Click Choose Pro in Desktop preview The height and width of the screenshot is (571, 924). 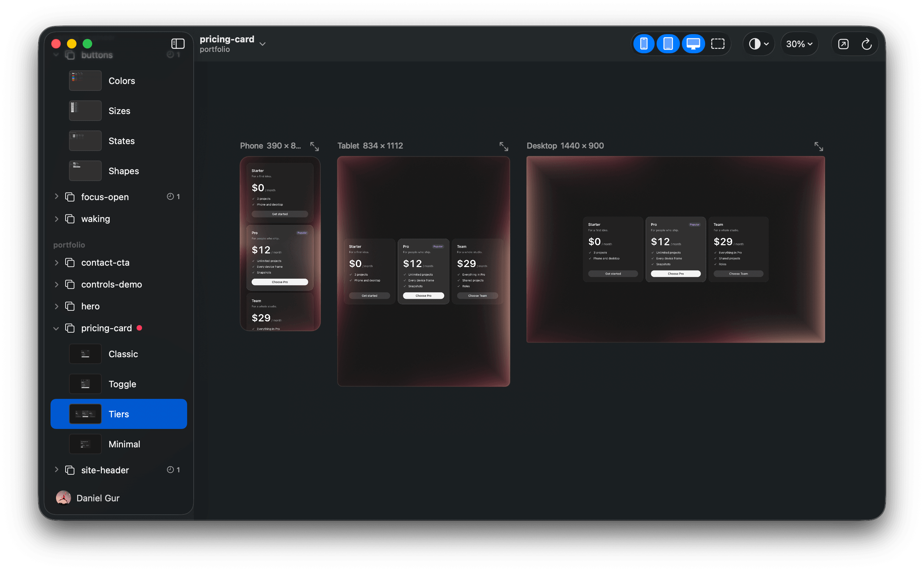pos(675,274)
